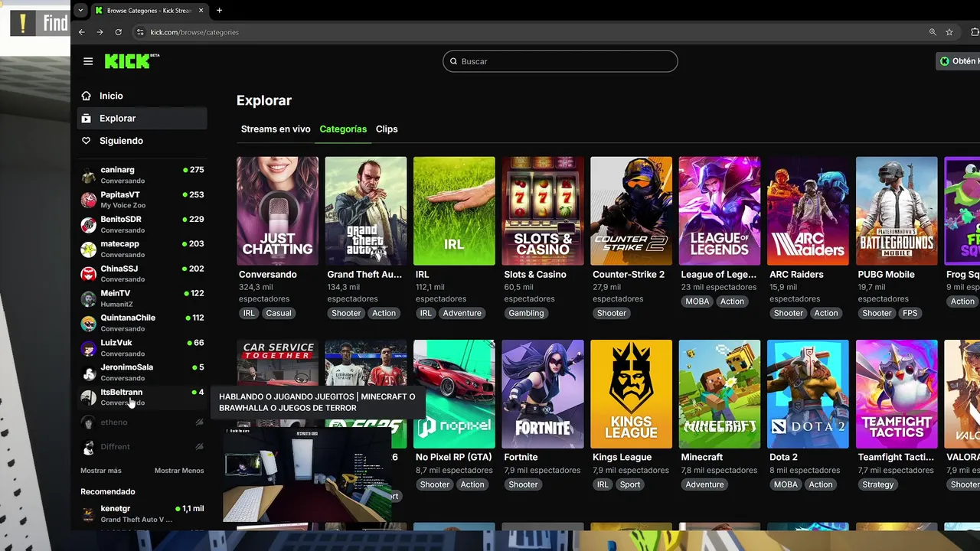The width and height of the screenshot is (980, 551).
Task: Open ChinaSSJ channel avatar in sidebar
Action: (89, 273)
